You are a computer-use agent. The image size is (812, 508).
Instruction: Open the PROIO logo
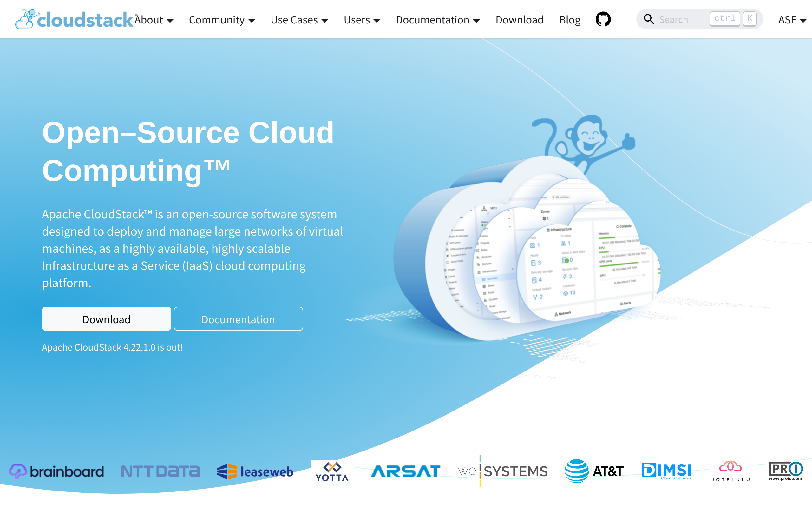point(785,471)
